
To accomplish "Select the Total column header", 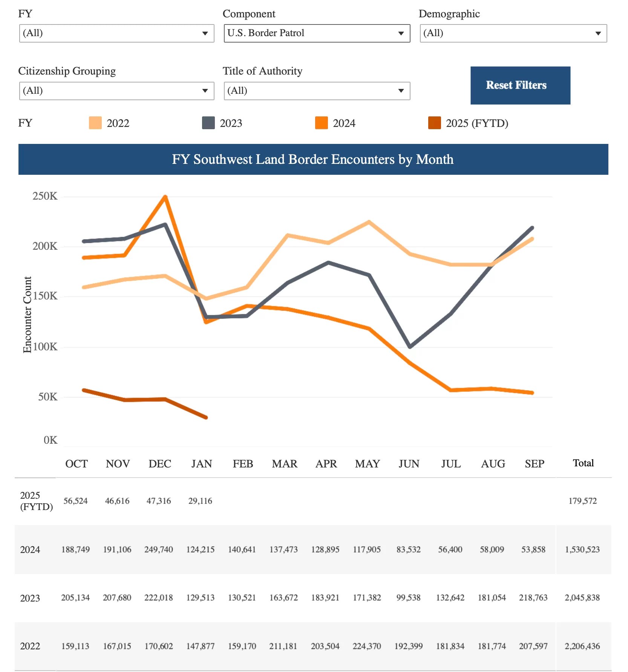I will pos(584,463).
